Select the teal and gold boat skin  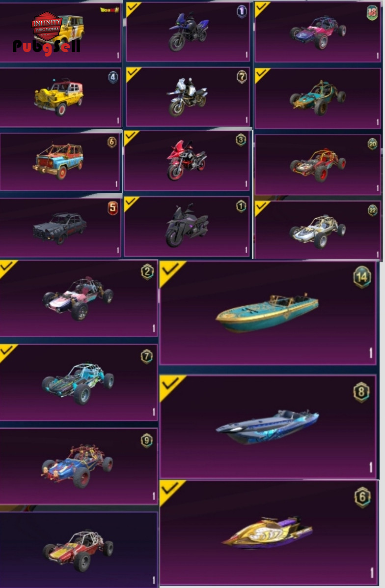point(268,313)
